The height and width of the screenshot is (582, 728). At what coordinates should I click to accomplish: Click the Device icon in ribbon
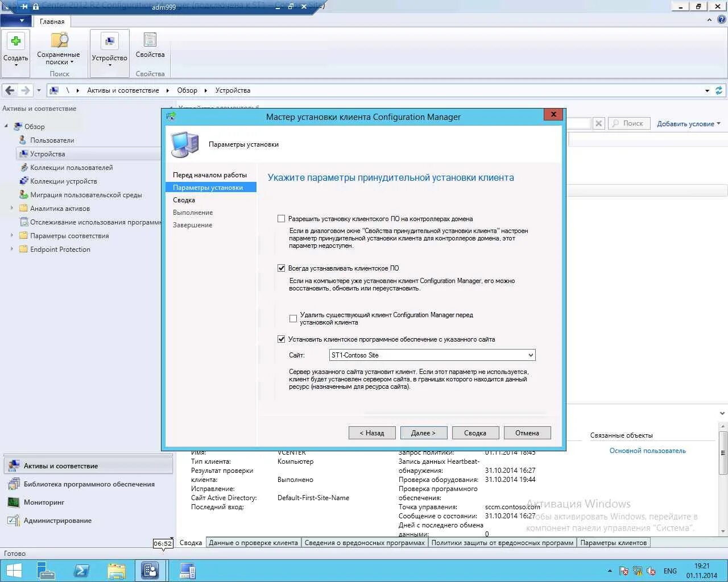[109, 41]
